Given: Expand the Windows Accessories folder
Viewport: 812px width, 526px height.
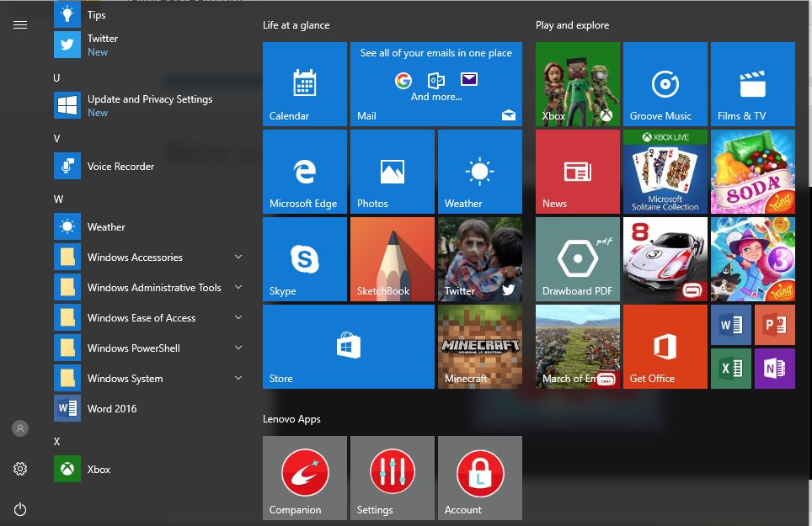Looking at the screenshot, I should pos(147,258).
